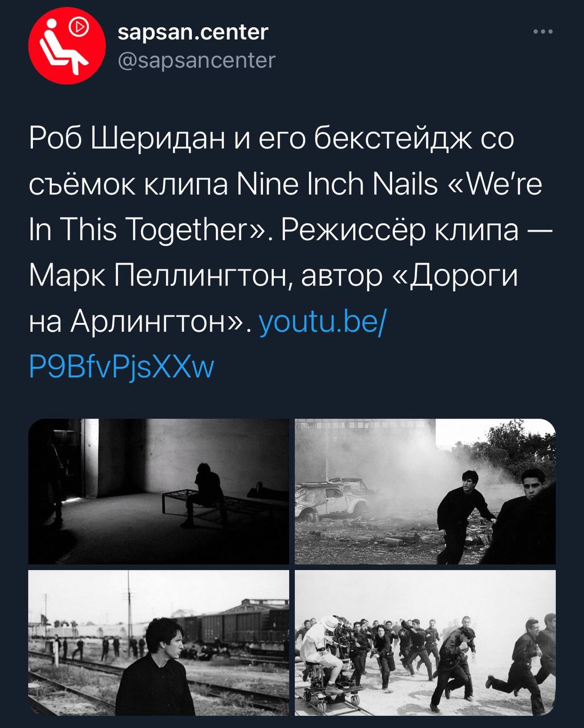Open photo of men running past wrecked car
This screenshot has width=584, height=728.
tap(425, 491)
